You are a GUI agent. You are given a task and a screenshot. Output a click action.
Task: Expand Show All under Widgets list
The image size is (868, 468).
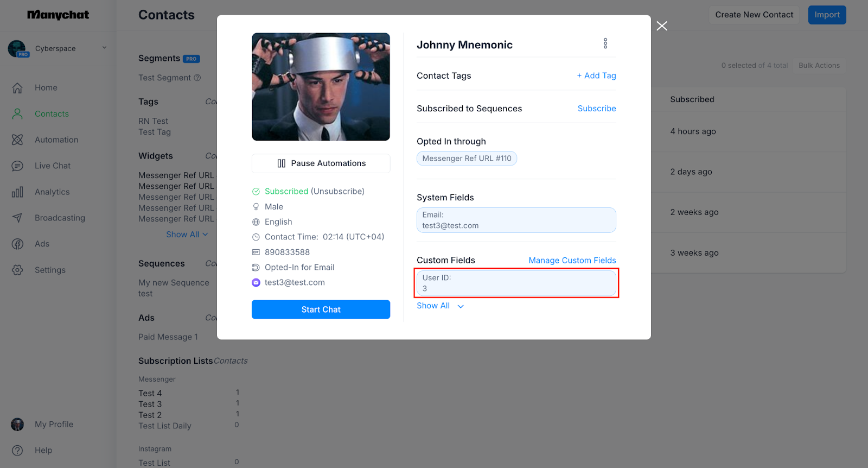pos(187,235)
